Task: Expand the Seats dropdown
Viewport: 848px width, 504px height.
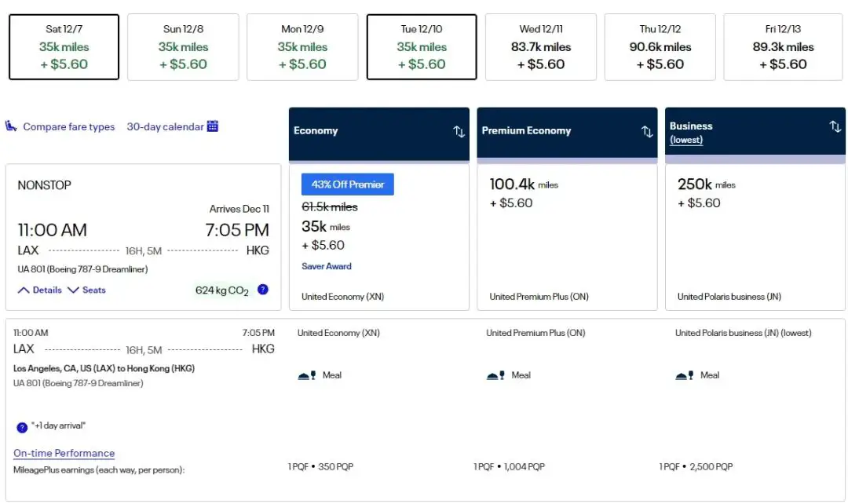Action: 86,290
